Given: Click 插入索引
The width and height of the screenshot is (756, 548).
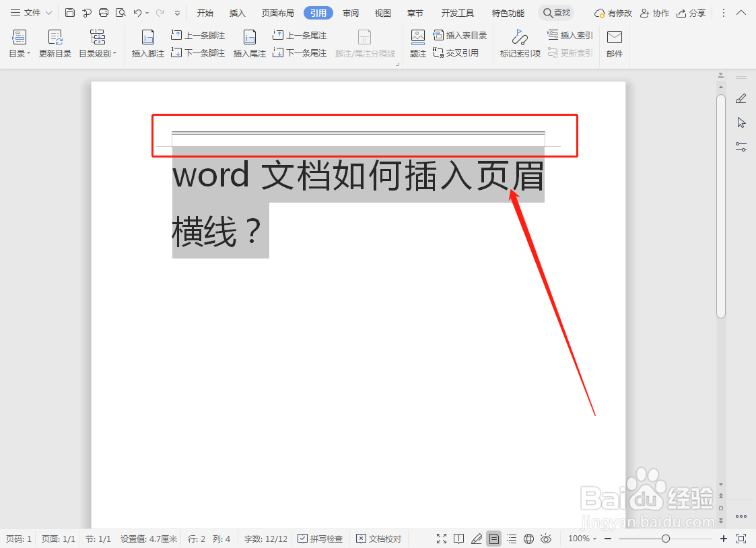Looking at the screenshot, I should pos(570,35).
